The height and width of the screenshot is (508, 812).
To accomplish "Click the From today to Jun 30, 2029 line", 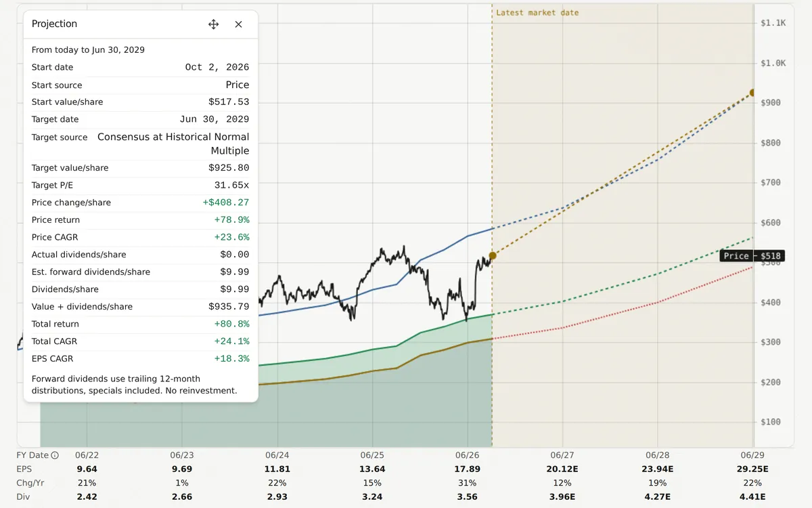I will tap(88, 50).
